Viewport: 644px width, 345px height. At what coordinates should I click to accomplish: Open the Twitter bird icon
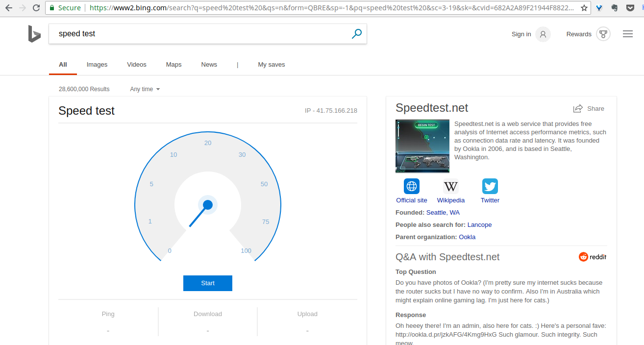point(490,186)
